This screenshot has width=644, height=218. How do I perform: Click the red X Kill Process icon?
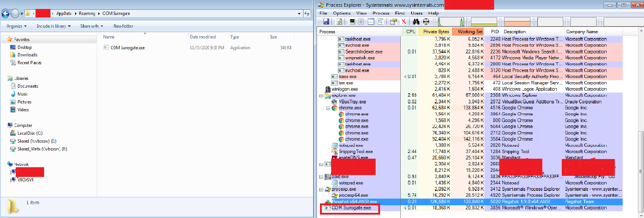404,22
